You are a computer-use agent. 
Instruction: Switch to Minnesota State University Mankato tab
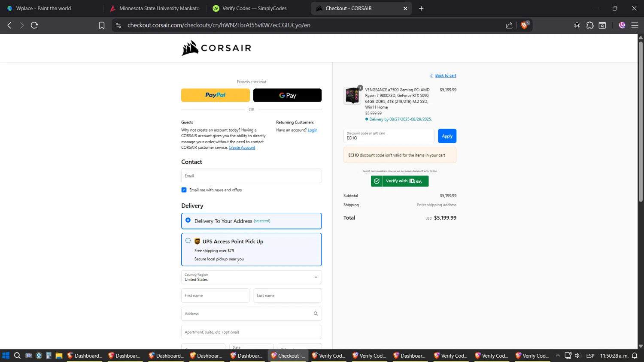(x=155, y=8)
